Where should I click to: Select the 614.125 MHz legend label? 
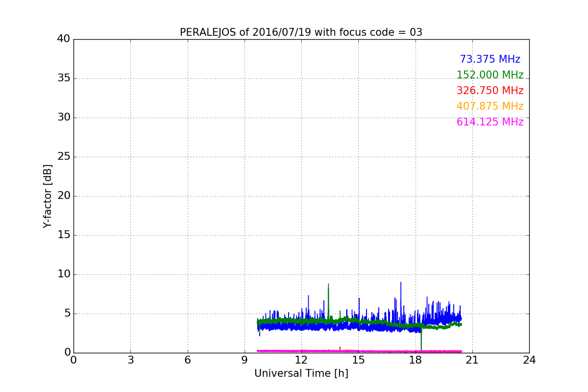tap(490, 122)
